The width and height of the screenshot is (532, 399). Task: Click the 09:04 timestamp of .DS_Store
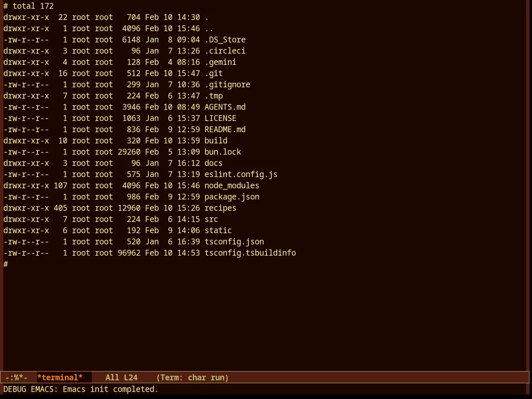point(188,40)
